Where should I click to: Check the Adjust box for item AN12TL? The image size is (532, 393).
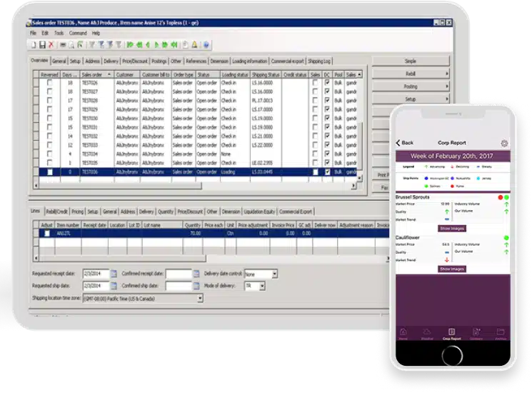pos(47,233)
